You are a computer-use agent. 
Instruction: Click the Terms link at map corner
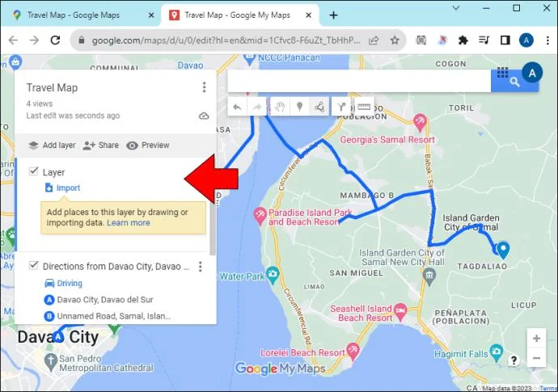(x=549, y=388)
